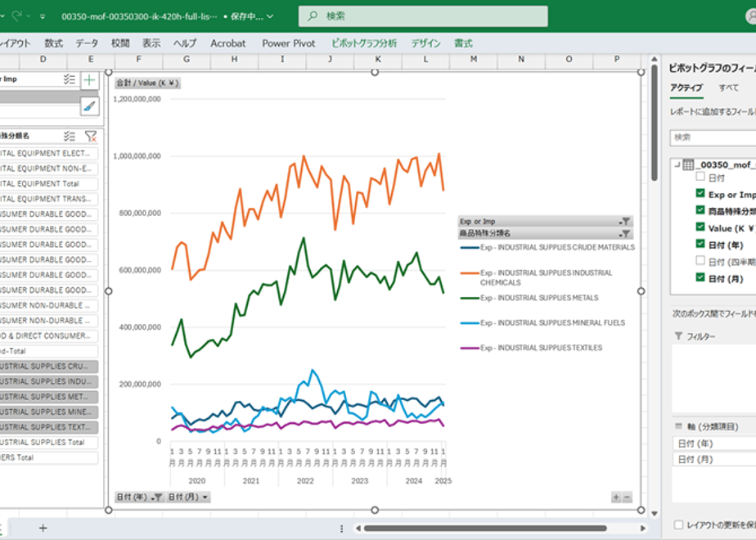
Task: Switch to すべて tab in fields pane
Action: pos(728,88)
